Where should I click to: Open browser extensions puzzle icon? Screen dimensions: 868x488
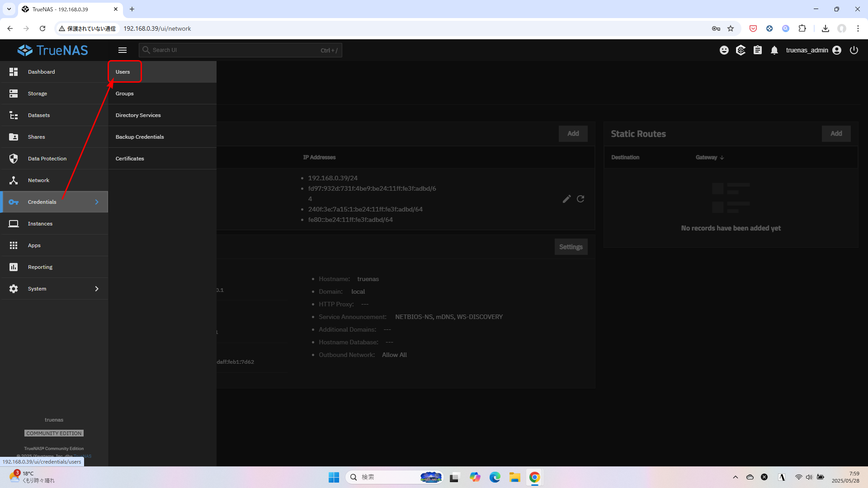point(802,28)
